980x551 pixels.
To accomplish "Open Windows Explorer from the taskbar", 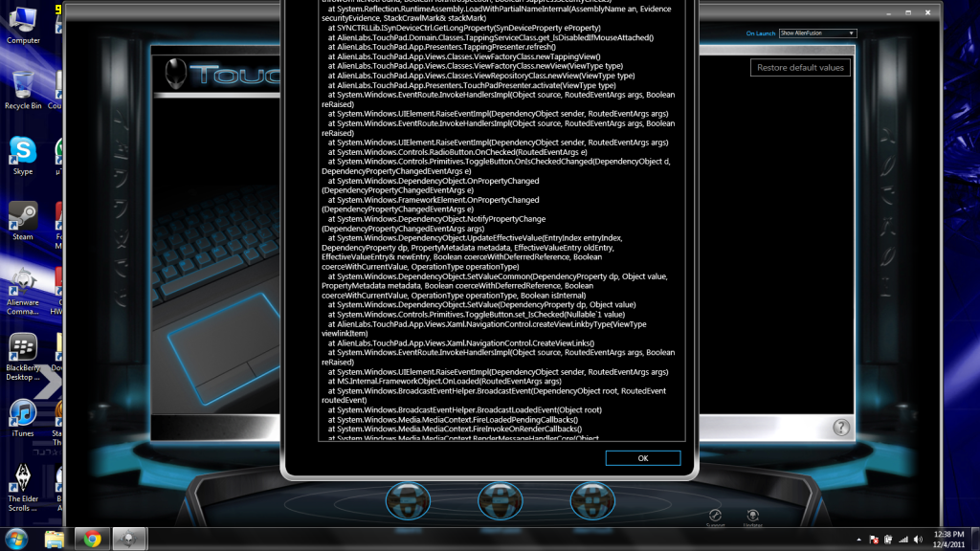I will point(55,539).
